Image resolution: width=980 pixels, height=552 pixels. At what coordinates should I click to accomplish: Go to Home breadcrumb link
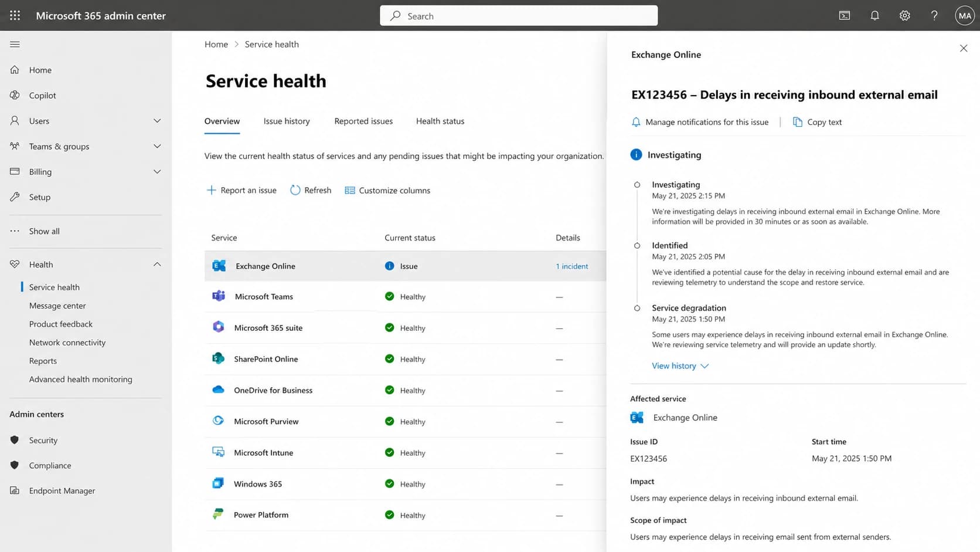pos(216,44)
